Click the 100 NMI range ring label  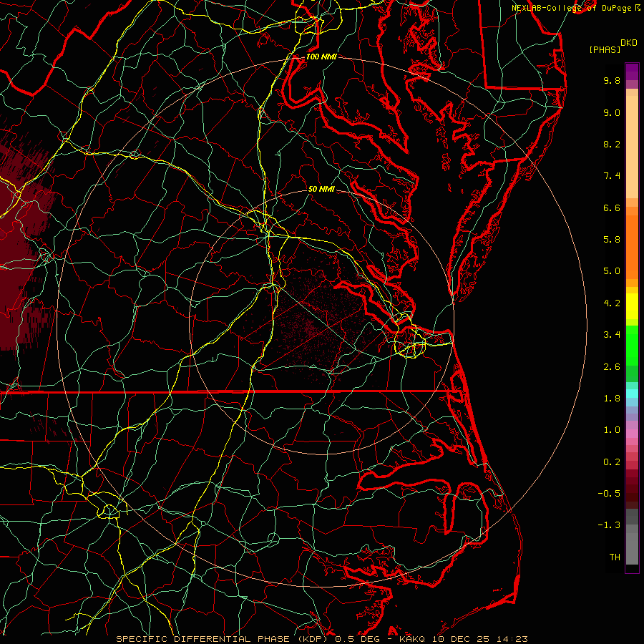pyautogui.click(x=321, y=57)
